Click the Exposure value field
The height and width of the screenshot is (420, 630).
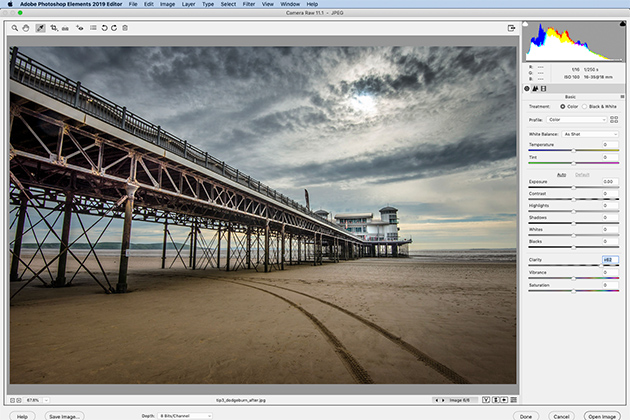(x=610, y=182)
